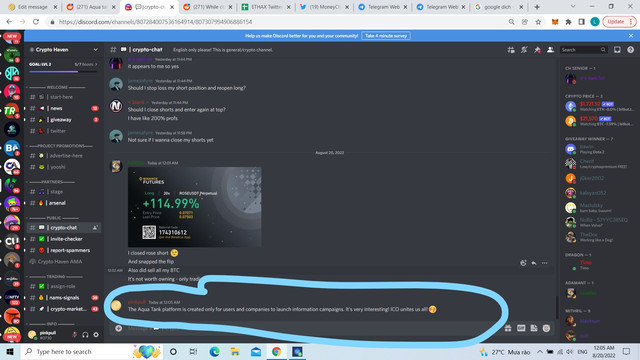Open the Nitro gift icon
Image resolution: width=640 pixels, height=360 pixels.
click(508, 328)
